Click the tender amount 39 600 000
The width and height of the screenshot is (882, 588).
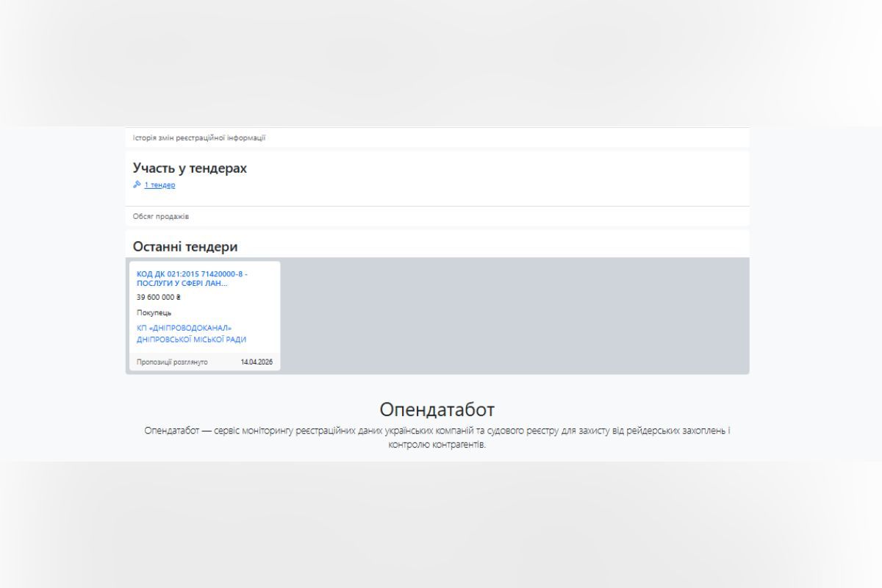[x=154, y=298]
